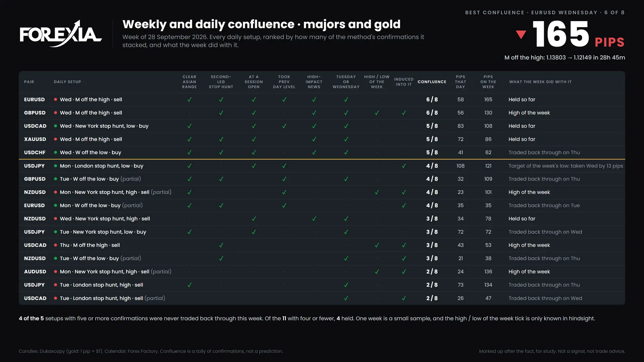Click the Took Prev Day Level tick for the USDJPY Mon row

[284, 166]
